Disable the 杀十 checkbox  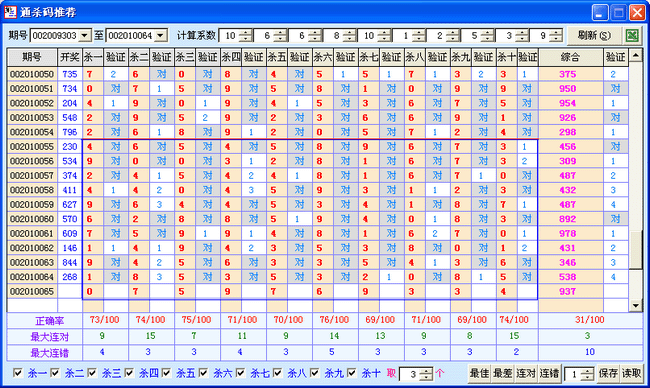pos(352,373)
